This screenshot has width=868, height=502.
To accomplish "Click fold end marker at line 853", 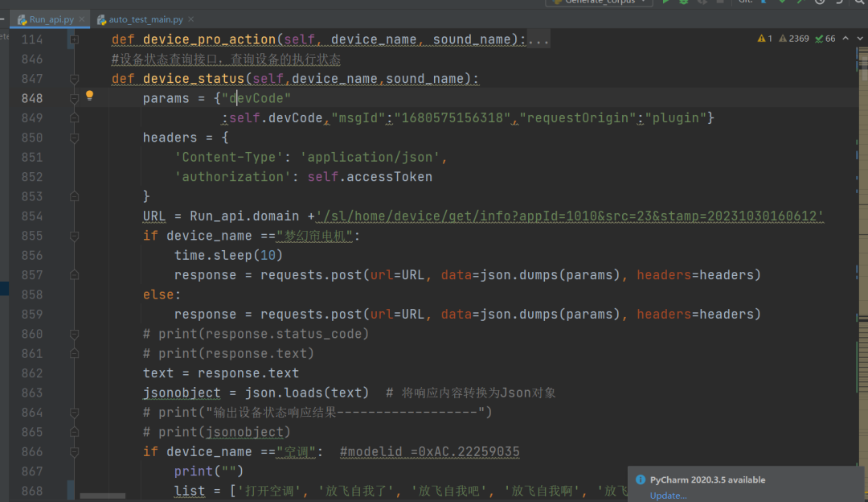I will click(x=74, y=196).
